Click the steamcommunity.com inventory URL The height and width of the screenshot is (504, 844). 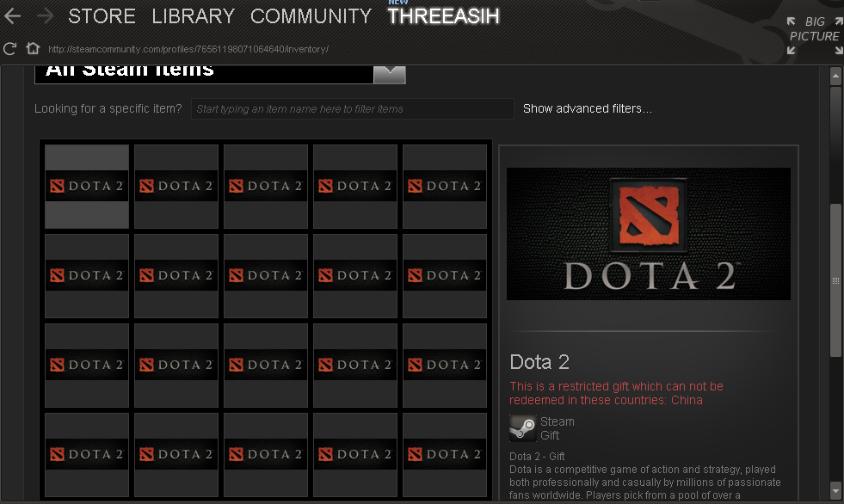point(188,49)
